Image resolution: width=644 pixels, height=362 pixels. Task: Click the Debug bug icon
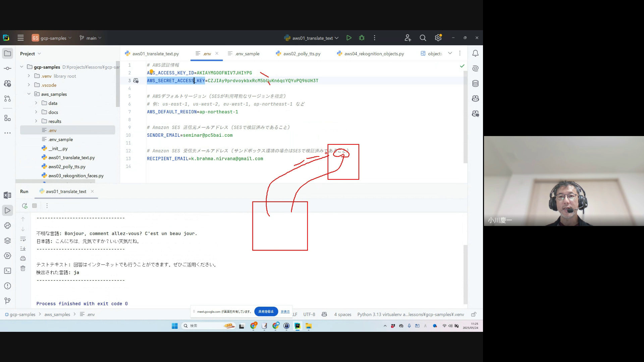pos(362,38)
